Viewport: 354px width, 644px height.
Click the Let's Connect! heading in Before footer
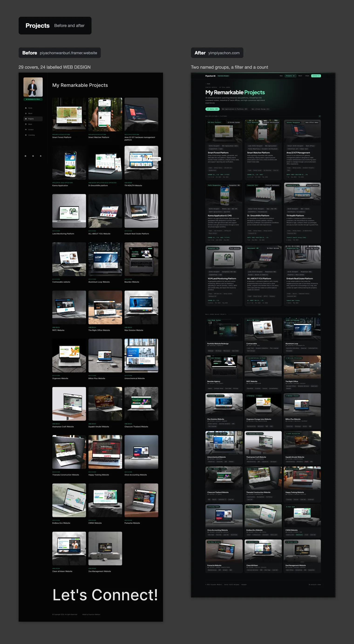point(105,595)
